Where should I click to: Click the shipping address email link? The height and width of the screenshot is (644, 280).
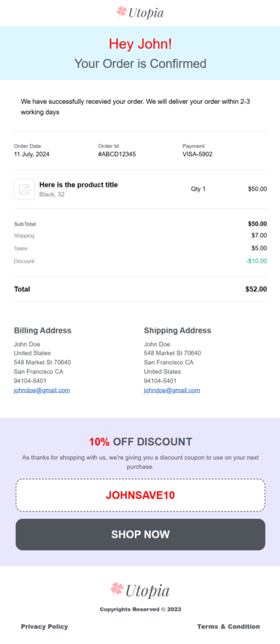(172, 390)
